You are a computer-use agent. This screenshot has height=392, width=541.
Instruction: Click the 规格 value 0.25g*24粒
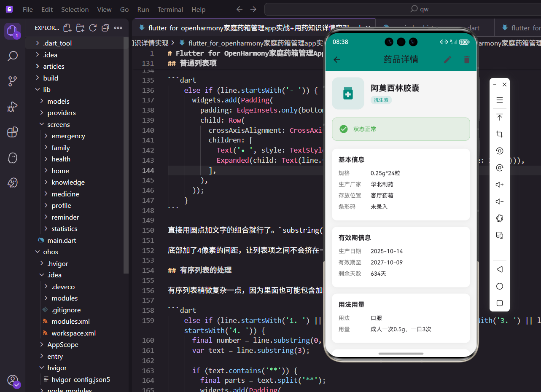click(385, 173)
